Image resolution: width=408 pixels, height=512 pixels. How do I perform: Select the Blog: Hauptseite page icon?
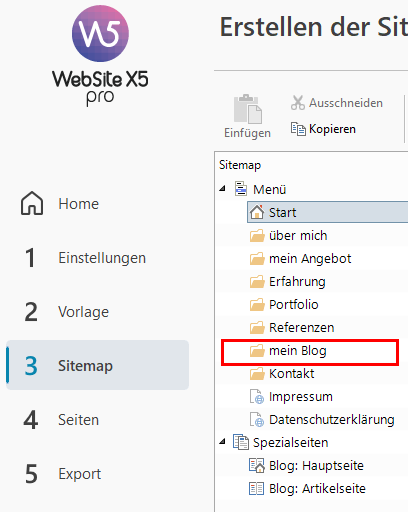pos(257,465)
